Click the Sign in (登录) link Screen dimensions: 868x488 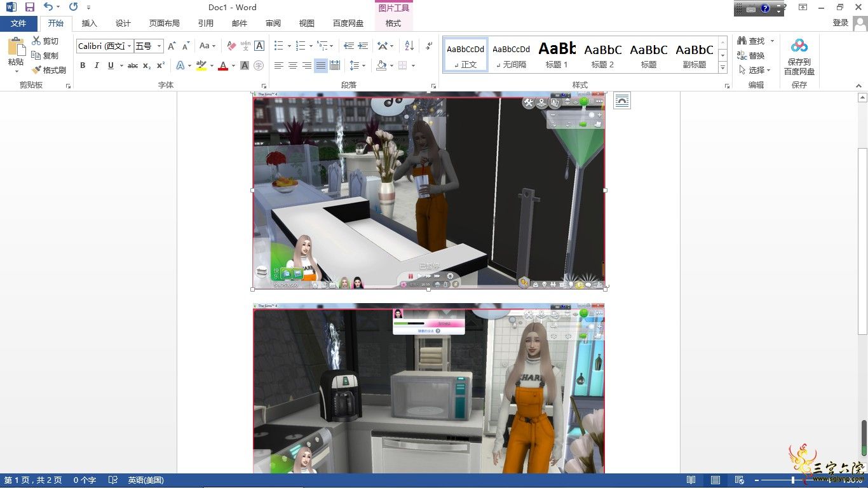[841, 23]
